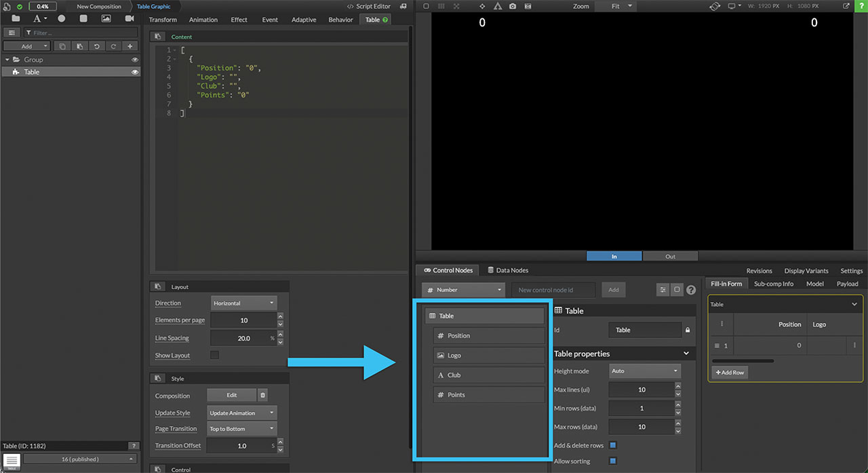The width and height of the screenshot is (868, 473).
Task: Select the Text tool icon
Action: pos(37,18)
